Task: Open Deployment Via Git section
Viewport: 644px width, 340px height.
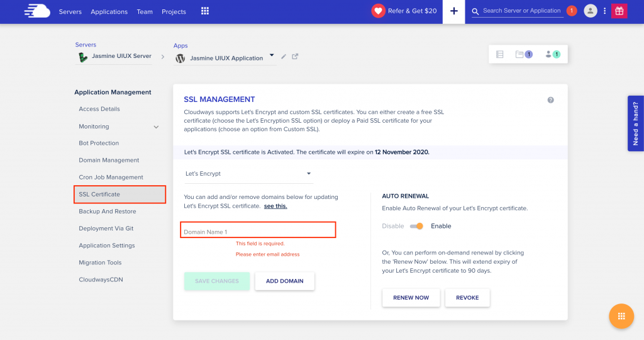Action: pos(106,228)
